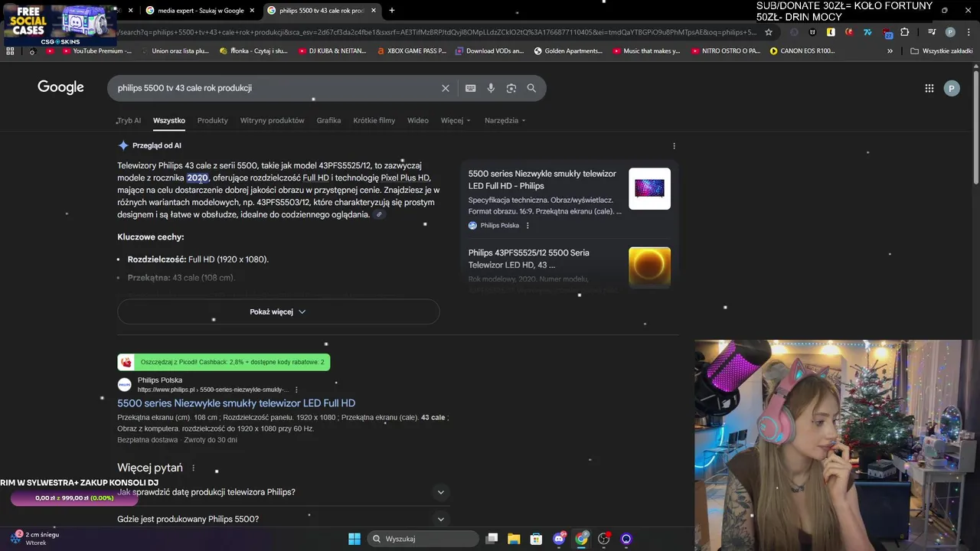Open AI overview three-dot options
Viewport: 980px width, 551px height.
click(674, 145)
